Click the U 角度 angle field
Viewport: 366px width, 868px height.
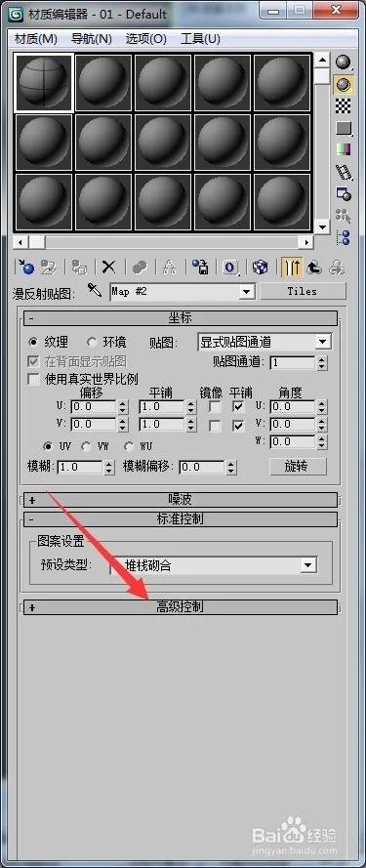coord(293,407)
